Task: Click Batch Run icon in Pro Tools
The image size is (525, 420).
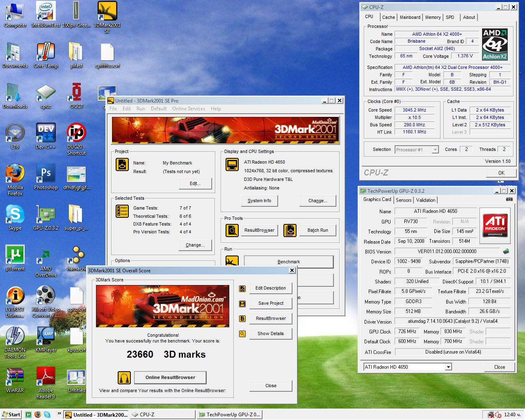Action: [290, 231]
